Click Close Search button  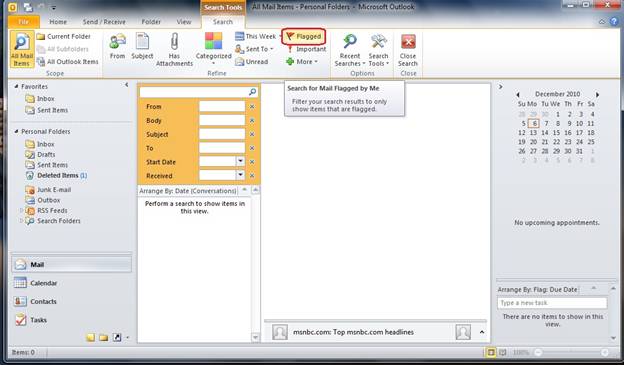click(x=408, y=50)
